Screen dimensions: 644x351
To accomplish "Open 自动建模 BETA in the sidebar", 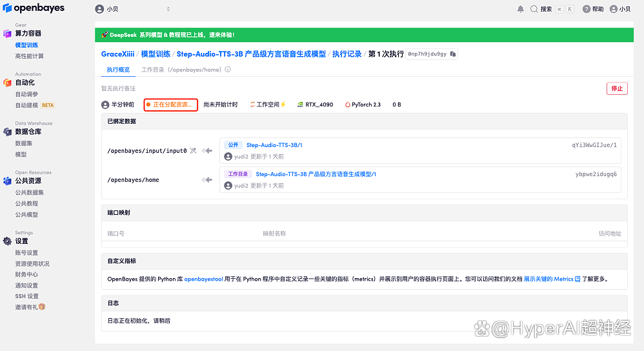I will tap(34, 105).
